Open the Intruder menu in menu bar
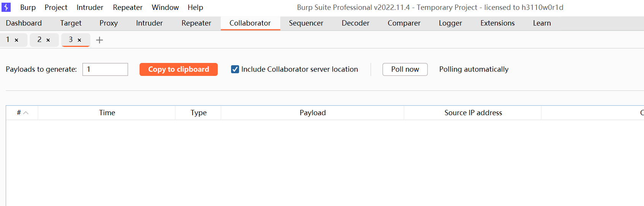The image size is (644, 206). [x=90, y=7]
